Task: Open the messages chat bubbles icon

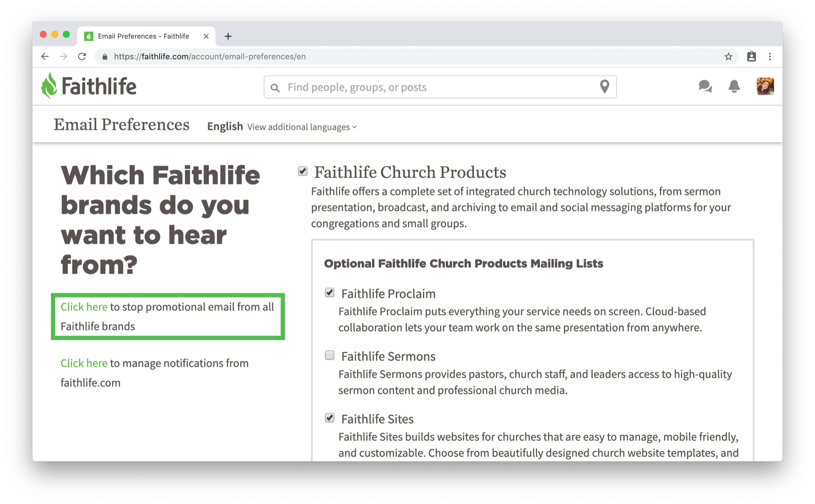Action: (705, 86)
